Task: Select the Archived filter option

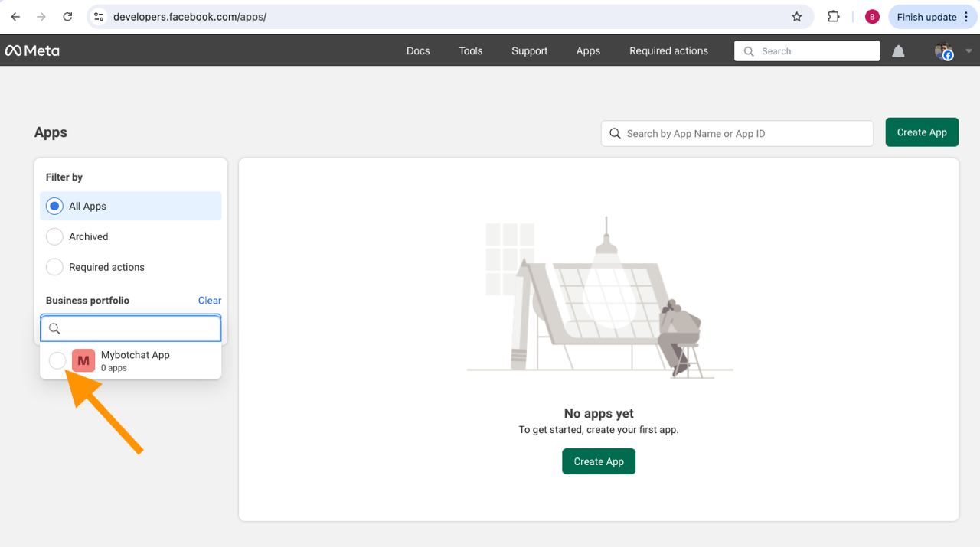Action: click(54, 237)
